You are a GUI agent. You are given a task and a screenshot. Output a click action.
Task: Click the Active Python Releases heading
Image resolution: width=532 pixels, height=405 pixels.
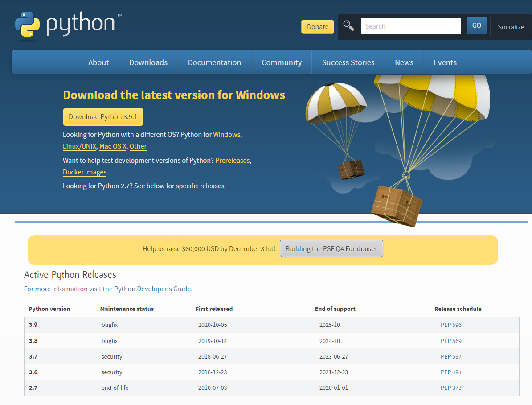70,275
